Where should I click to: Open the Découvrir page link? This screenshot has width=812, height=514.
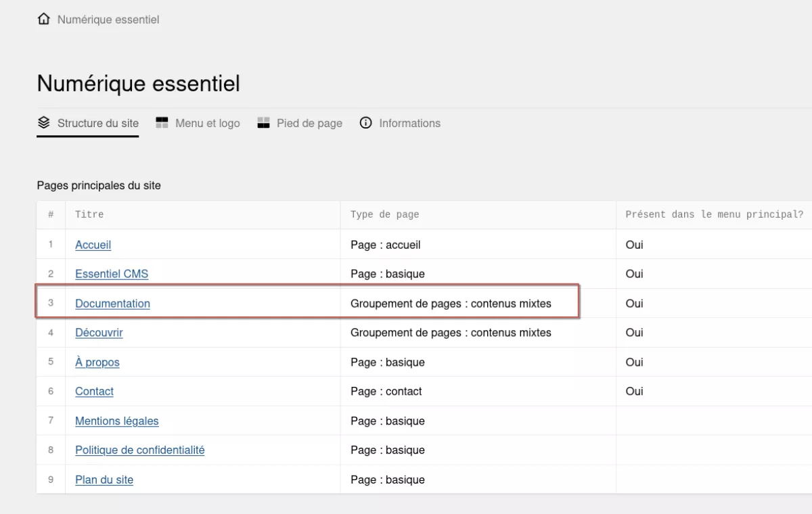click(x=99, y=333)
